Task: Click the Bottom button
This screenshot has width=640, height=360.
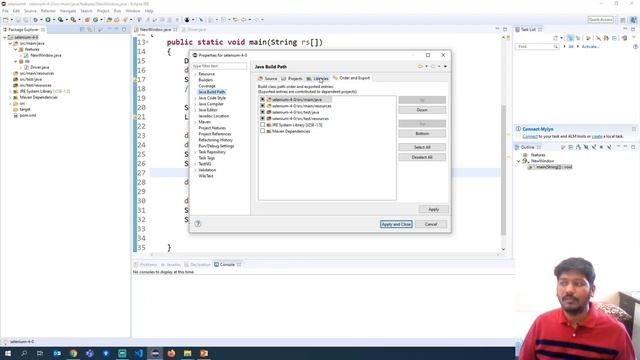Action: 422,133
